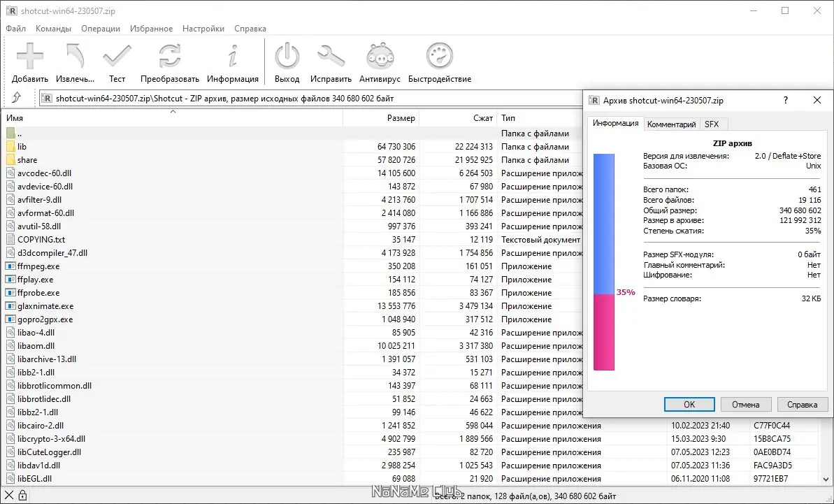Select avfilter-9.dll file name

point(39,200)
